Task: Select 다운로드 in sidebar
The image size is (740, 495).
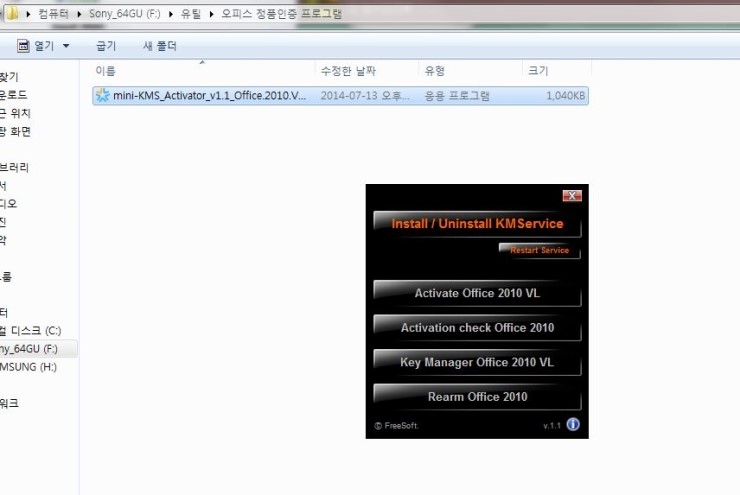Action: pyautogui.click(x=14, y=95)
